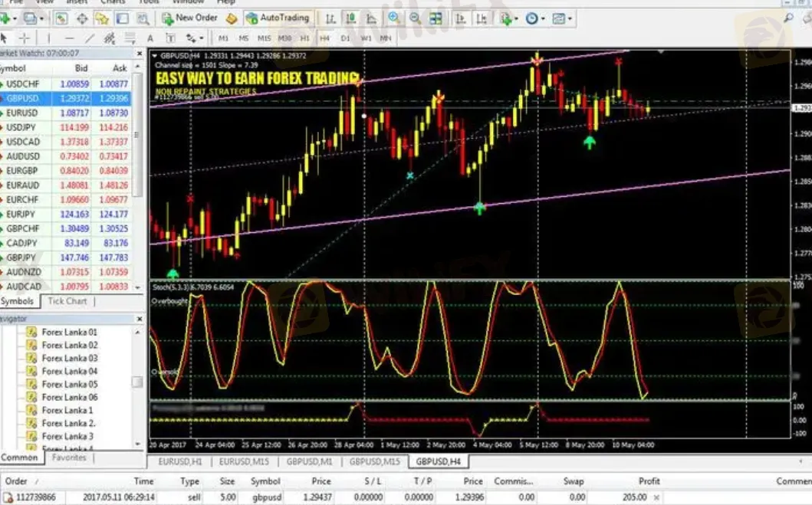
Task: Select Forex Lanka 01 in Navigator
Action: (70, 332)
